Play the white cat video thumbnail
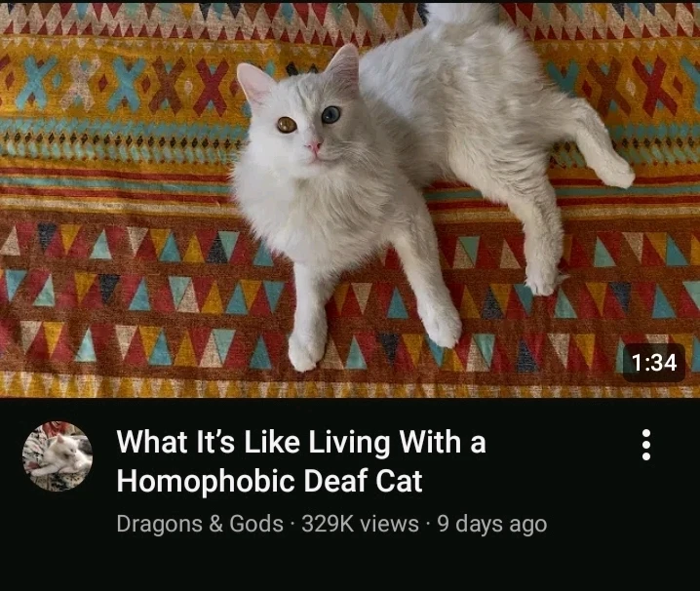The height and width of the screenshot is (591, 700). [350, 199]
